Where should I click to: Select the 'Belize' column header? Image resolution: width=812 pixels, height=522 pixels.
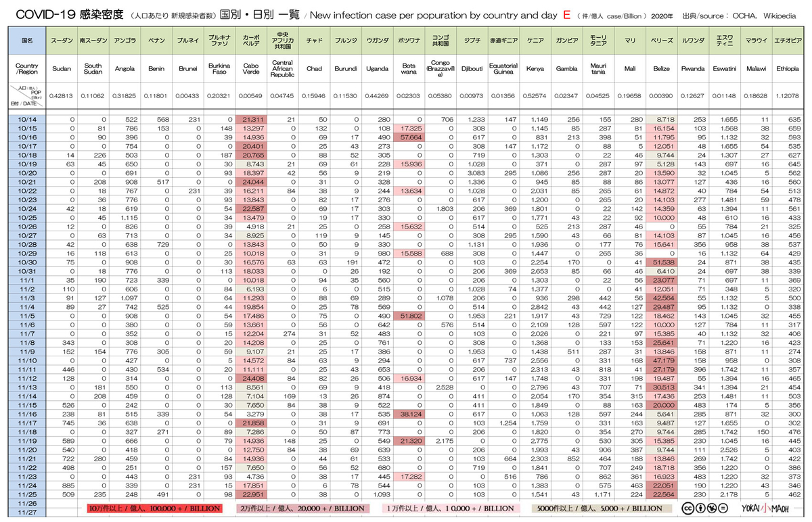coord(660,69)
